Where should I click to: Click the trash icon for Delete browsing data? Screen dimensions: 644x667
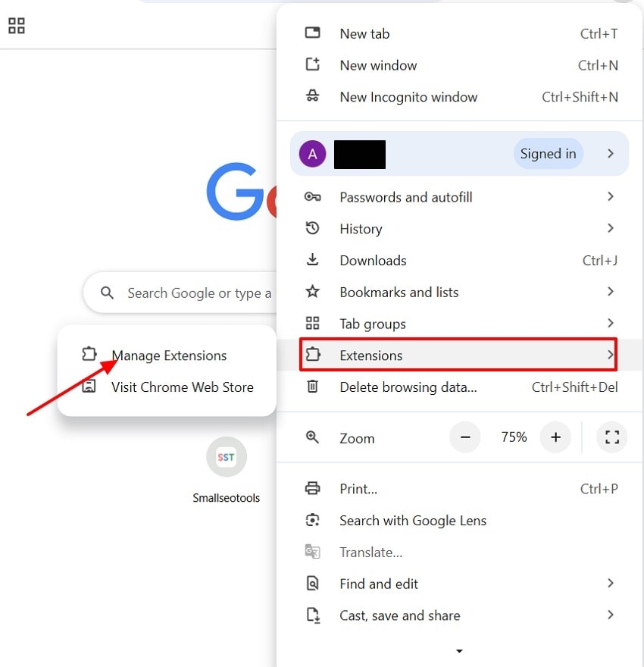point(312,387)
